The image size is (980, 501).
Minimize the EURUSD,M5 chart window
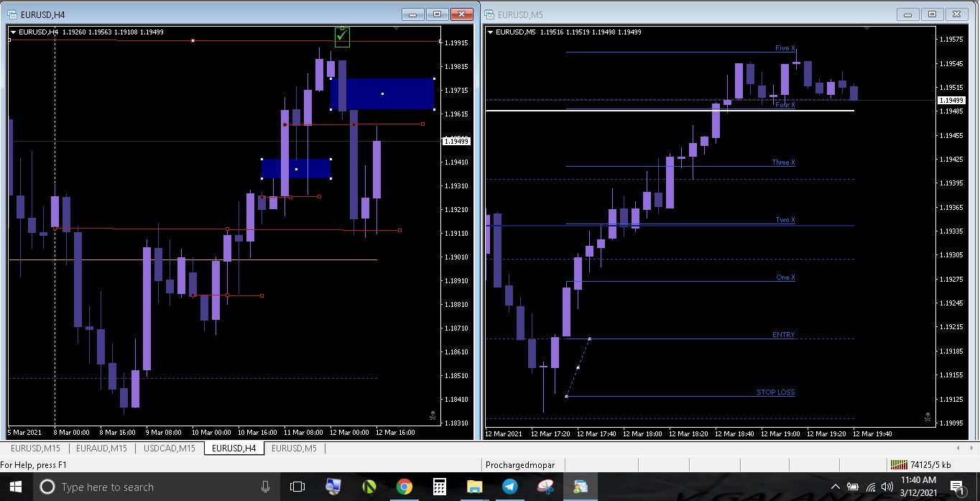908,14
